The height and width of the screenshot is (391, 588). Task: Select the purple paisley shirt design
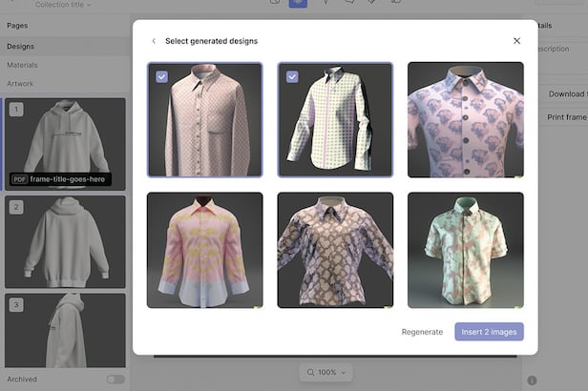click(335, 250)
